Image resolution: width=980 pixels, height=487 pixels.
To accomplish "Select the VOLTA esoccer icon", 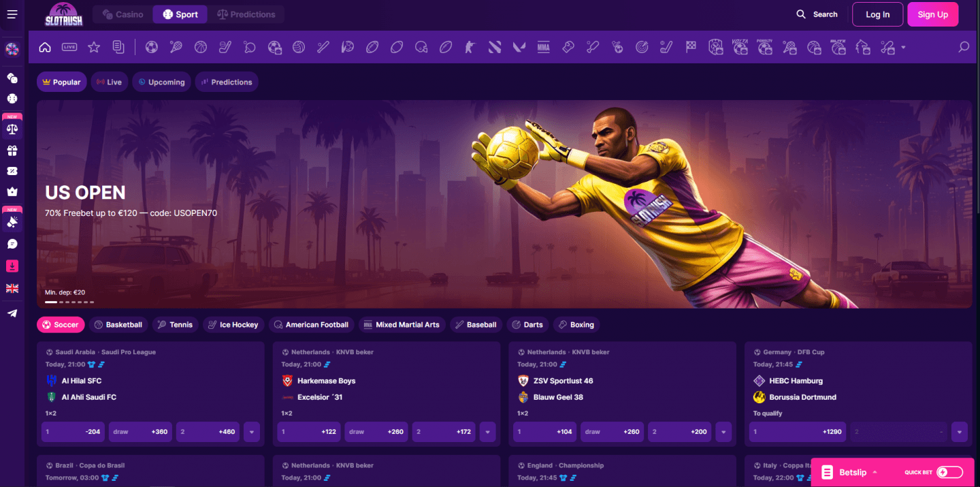I will pos(740,47).
